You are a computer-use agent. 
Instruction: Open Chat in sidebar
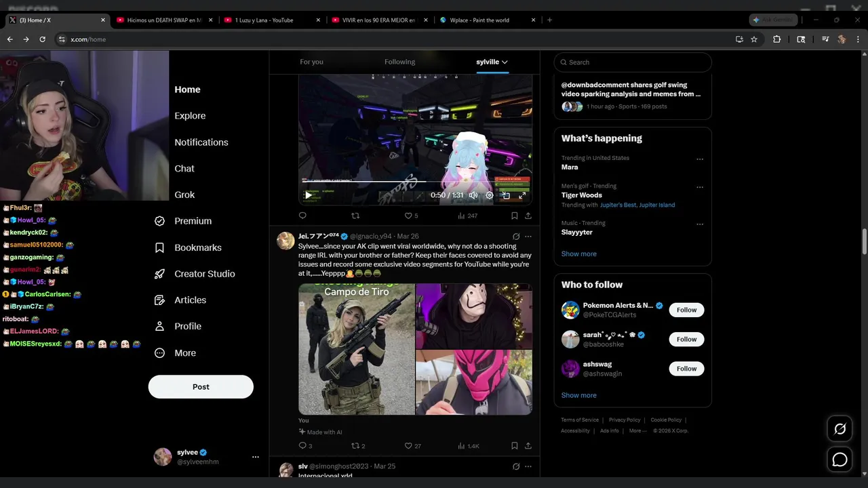184,169
